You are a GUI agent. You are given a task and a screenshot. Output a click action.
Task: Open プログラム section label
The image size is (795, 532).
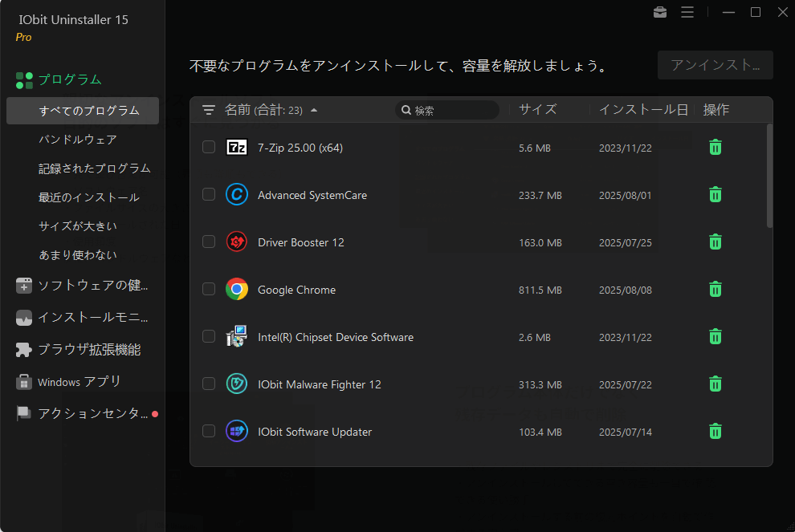click(x=70, y=79)
